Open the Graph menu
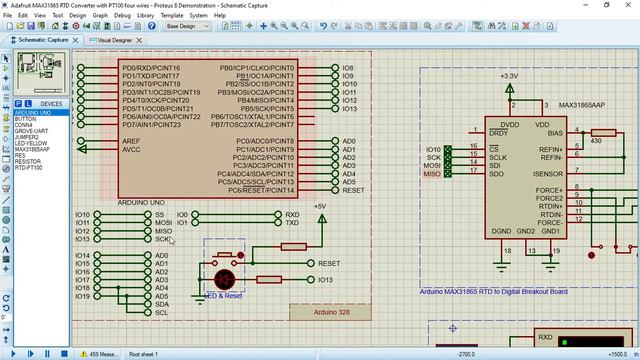Image resolution: width=640 pixels, height=360 pixels. coord(100,16)
